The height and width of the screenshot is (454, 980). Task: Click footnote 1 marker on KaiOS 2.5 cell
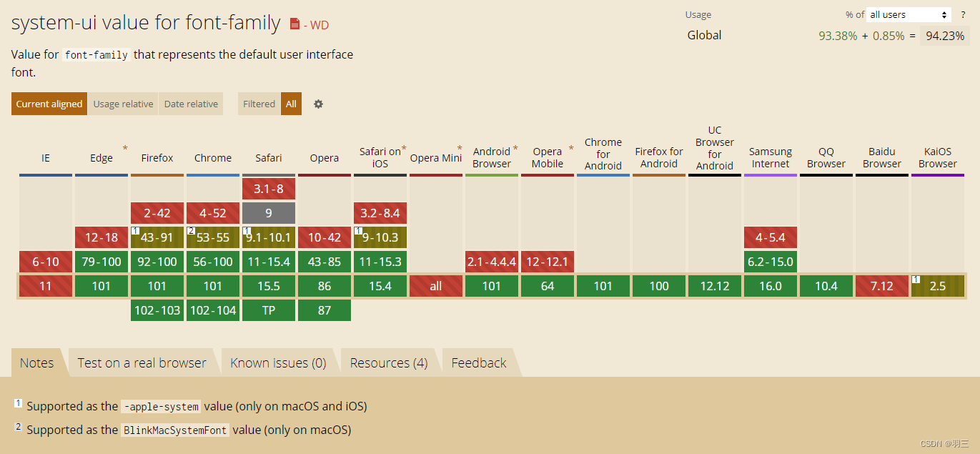[x=917, y=280]
